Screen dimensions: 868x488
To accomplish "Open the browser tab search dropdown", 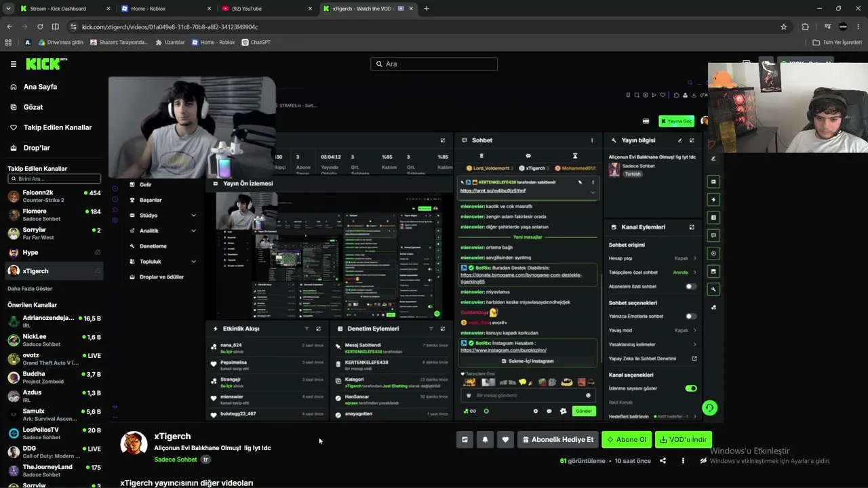I will click(x=8, y=9).
